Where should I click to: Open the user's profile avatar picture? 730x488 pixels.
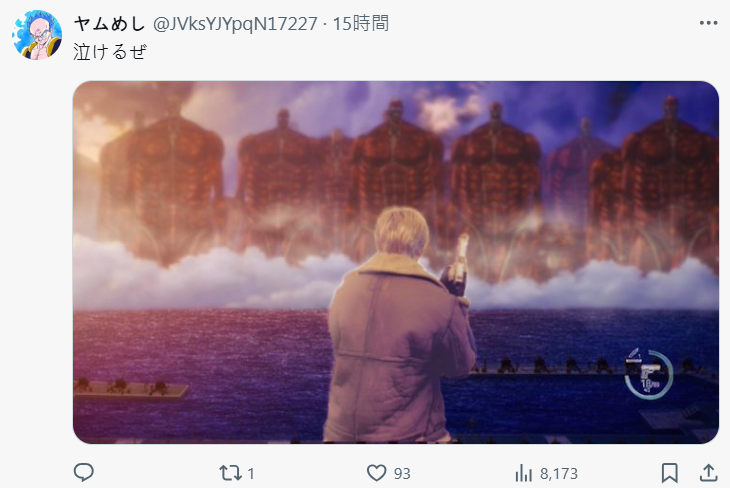(37, 35)
